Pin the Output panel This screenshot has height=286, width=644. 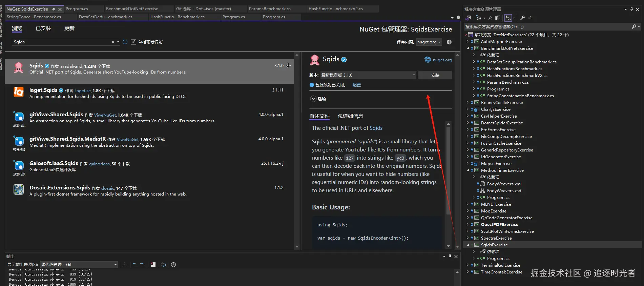pos(450,257)
